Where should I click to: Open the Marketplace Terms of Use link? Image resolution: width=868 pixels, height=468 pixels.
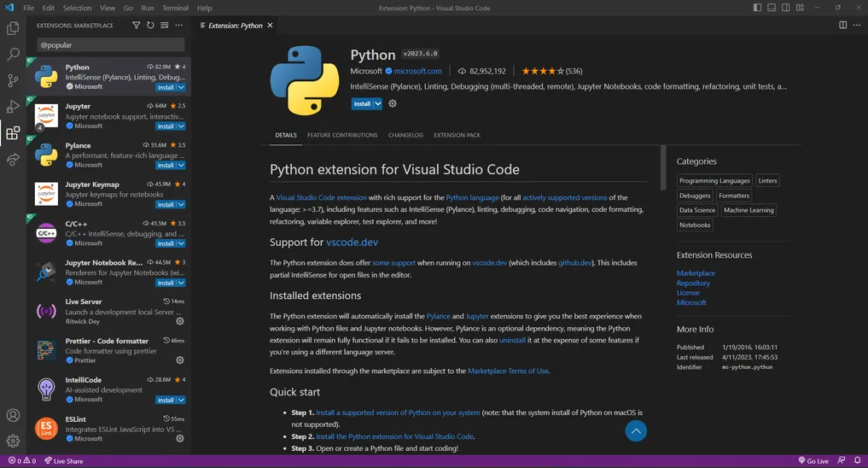tap(508, 371)
